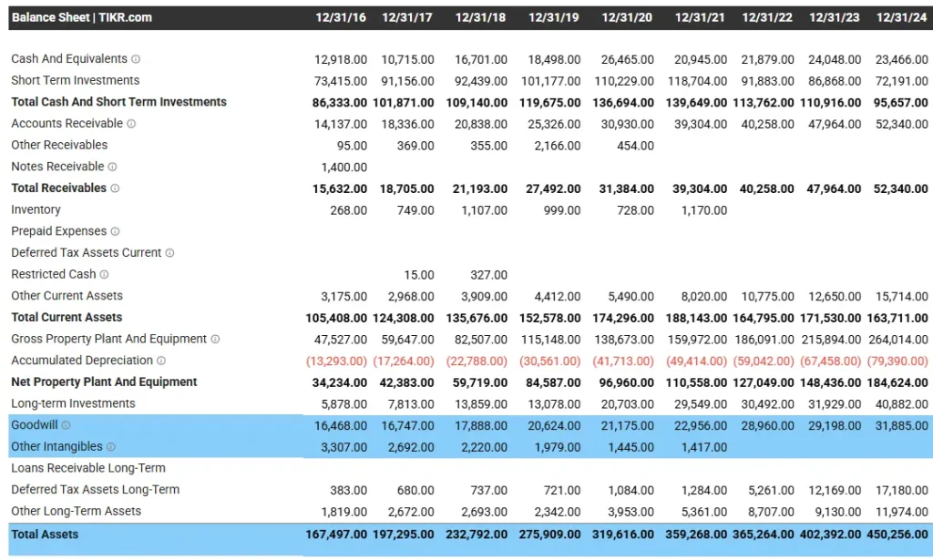This screenshot has height=560, width=933.
Task: Open the Other Intangibles info icon
Action: (112, 445)
